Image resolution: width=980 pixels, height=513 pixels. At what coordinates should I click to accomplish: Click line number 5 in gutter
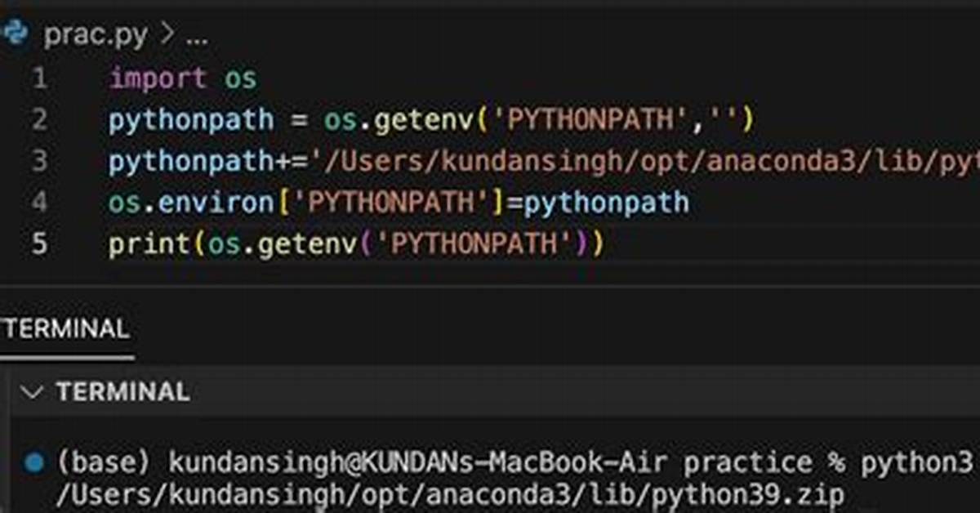39,244
